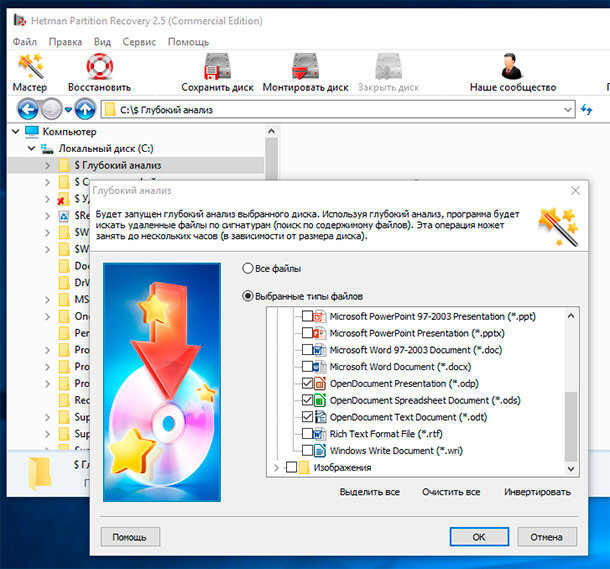The height and width of the screenshot is (569, 610).
Task: Check the Word Document (*.docx) checkbox
Action: 307,366
